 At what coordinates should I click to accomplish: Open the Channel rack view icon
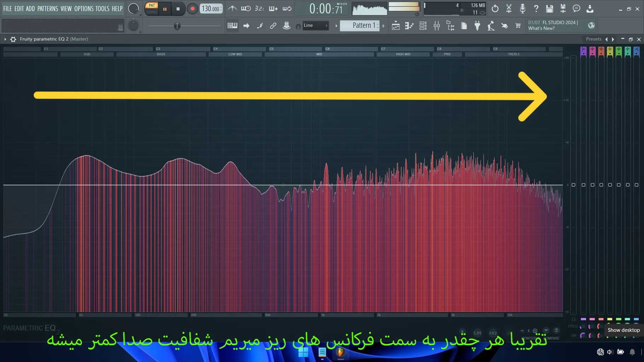423,25
